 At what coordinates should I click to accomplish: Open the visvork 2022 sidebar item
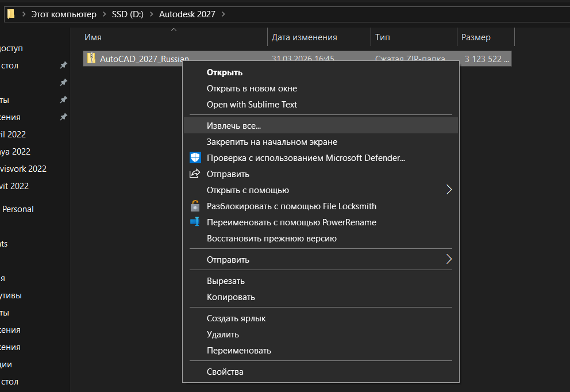pos(23,169)
